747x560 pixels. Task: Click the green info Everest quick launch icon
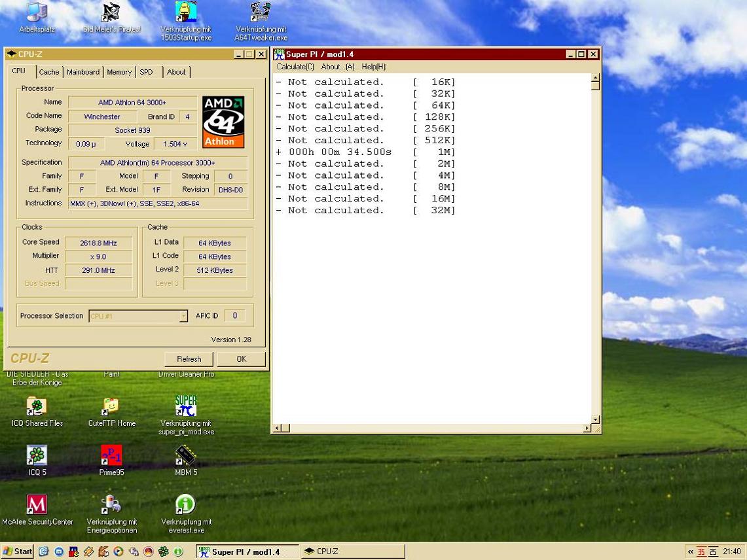pos(178,551)
